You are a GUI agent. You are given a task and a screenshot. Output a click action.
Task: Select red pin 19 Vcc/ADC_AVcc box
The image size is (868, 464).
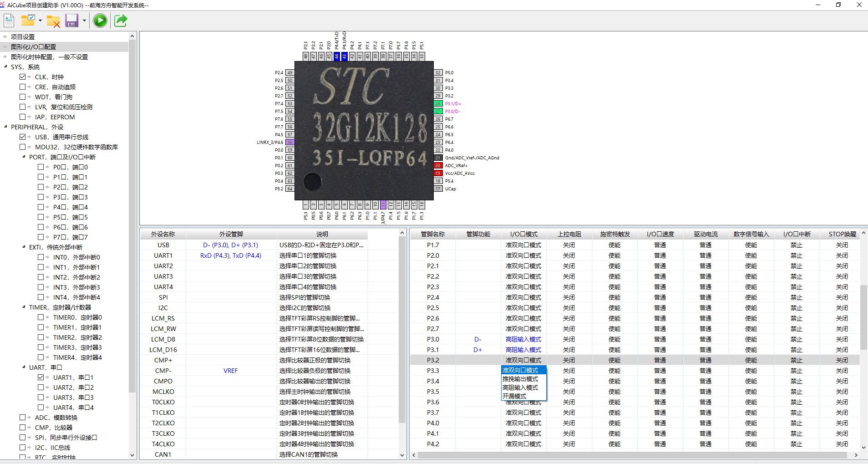pos(438,173)
